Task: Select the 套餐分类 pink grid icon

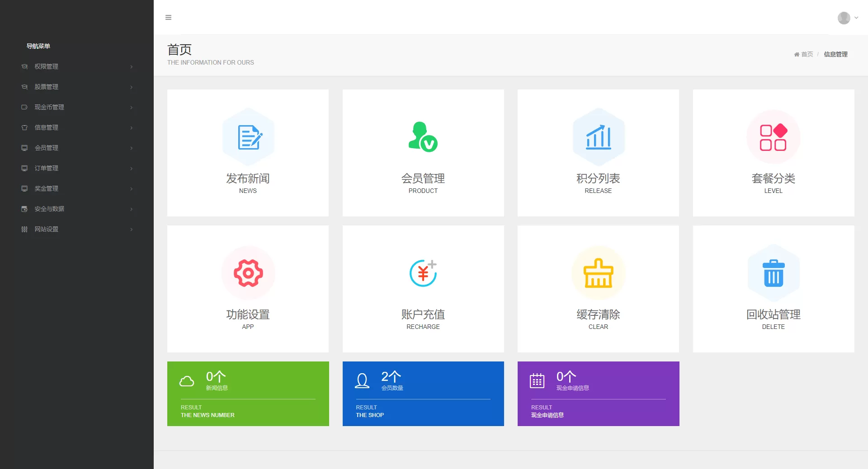Action: (x=773, y=137)
